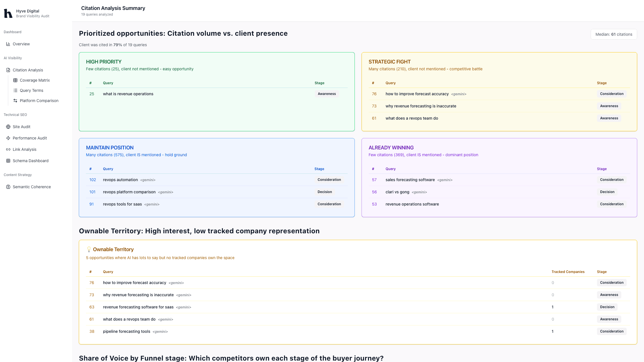The image size is (644, 362).
Task: Click the Median 61 citations badge
Action: click(614, 34)
